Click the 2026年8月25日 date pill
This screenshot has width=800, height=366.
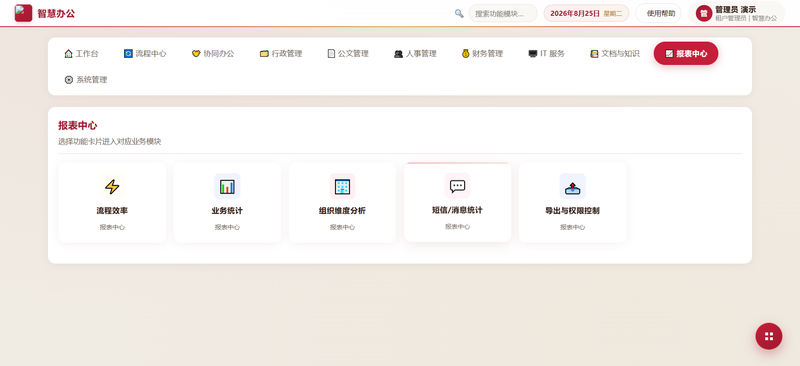click(x=586, y=13)
